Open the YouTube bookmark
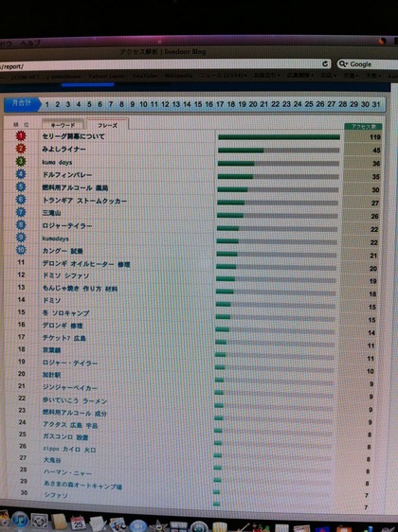The height and width of the screenshot is (532, 398). click(145, 76)
